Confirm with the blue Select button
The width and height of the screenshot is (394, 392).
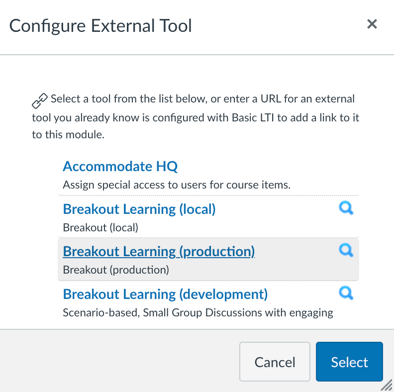click(x=349, y=362)
